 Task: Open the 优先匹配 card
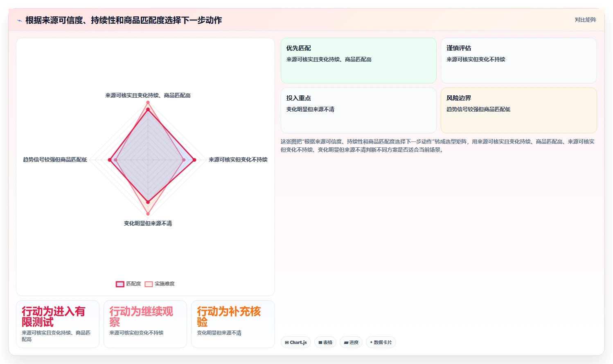coord(358,61)
